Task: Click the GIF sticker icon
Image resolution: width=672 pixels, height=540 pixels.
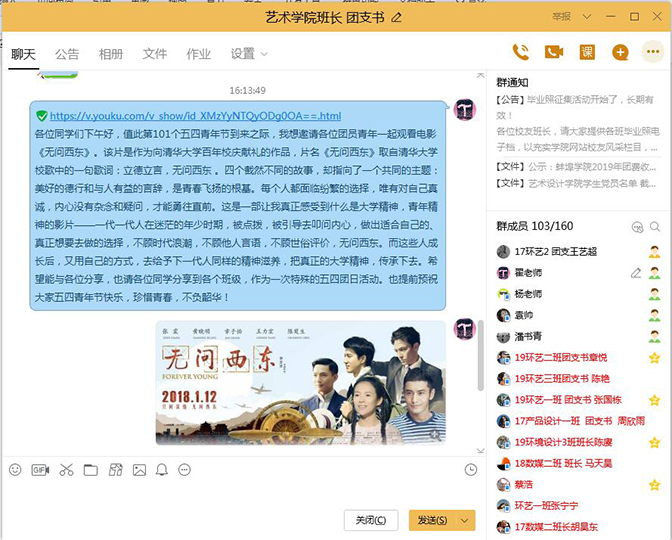Action: click(x=40, y=470)
